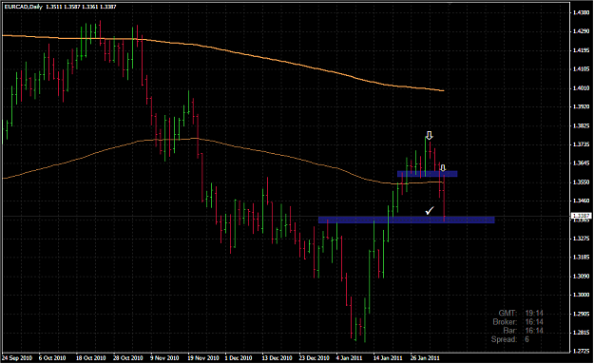Click the 1.3185 price axis label
594x364 pixels.
(x=581, y=258)
